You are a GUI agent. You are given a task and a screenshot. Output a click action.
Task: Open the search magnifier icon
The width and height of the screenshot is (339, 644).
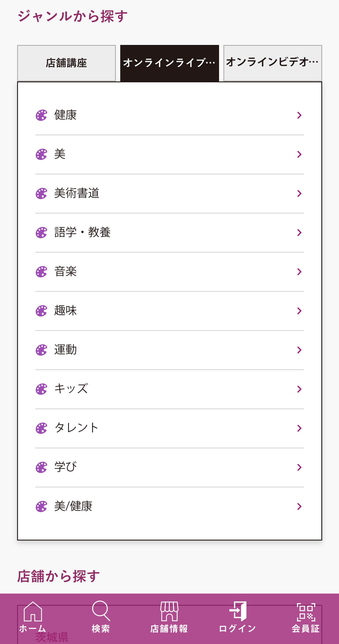pyautogui.click(x=101, y=611)
